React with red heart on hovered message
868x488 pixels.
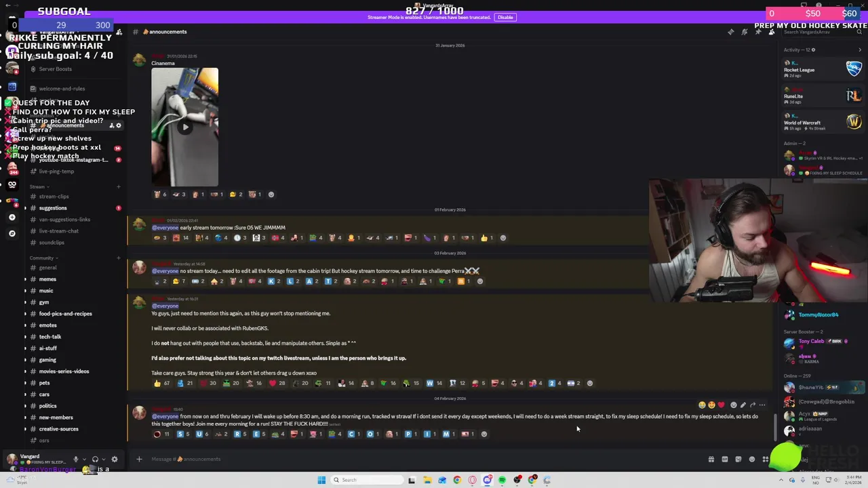[721, 405]
